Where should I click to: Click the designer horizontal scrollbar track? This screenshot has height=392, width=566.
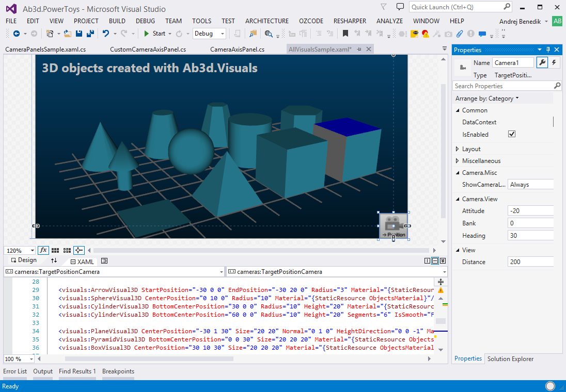click(x=258, y=250)
